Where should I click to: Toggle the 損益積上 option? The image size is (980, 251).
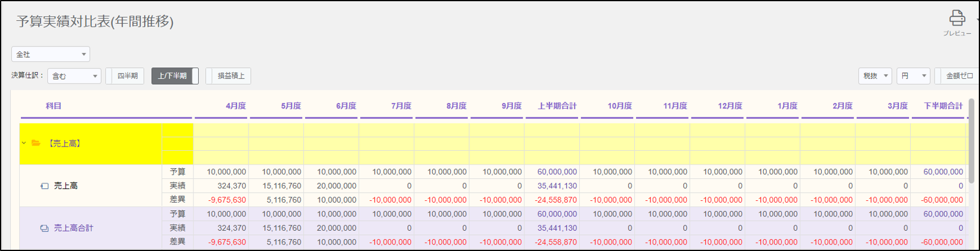pos(229,76)
